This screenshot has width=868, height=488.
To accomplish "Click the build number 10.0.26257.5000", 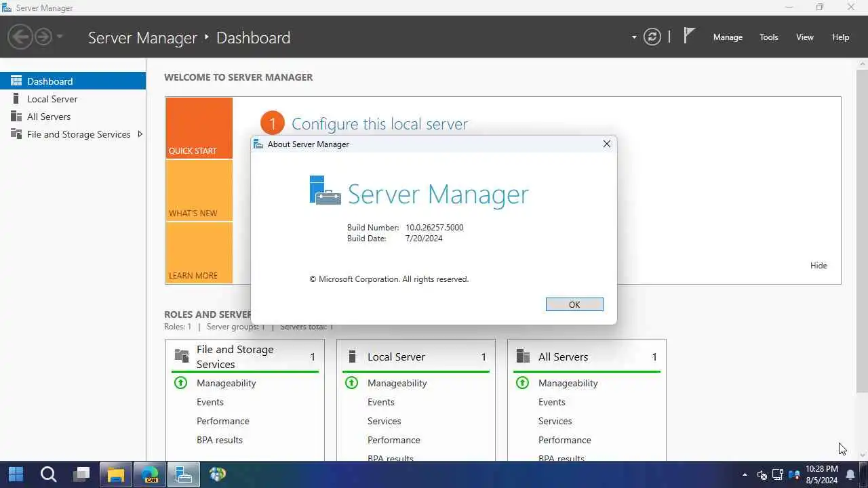I will (x=435, y=228).
